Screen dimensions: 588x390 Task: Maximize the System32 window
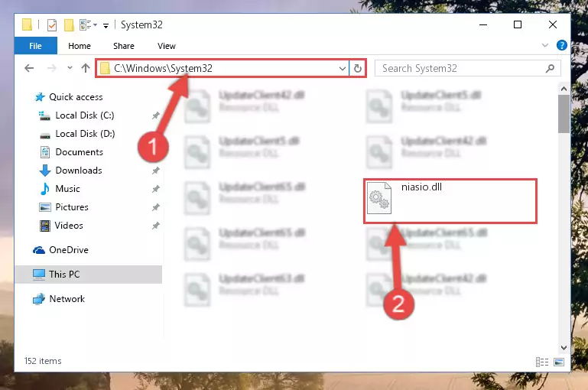518,24
